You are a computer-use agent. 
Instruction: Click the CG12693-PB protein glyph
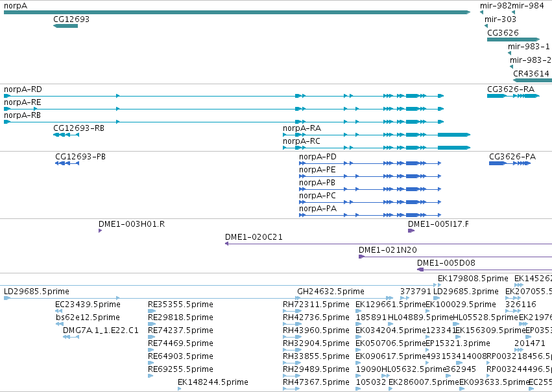coord(67,163)
